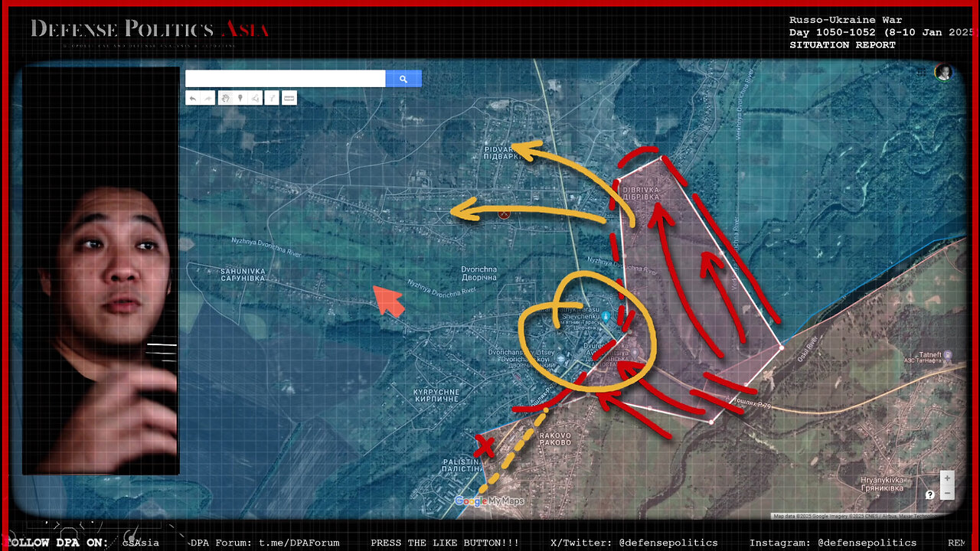Click the Kyrpychne village label
Image resolution: width=980 pixels, height=551 pixels.
click(x=436, y=395)
